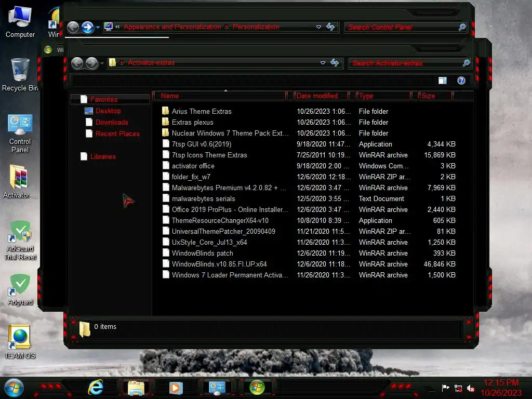
Task: Open Activator folder icon on desktop
Action: [19, 181]
